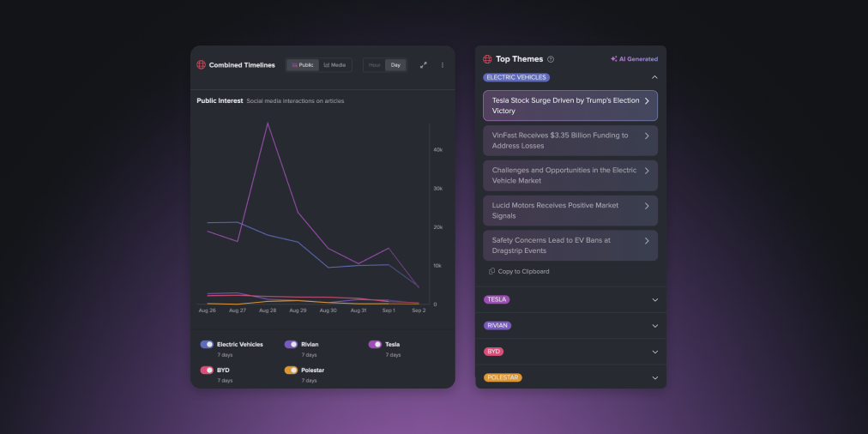868x434 pixels.
Task: Click the copy icon for Copy to Clipboard
Action: point(491,271)
